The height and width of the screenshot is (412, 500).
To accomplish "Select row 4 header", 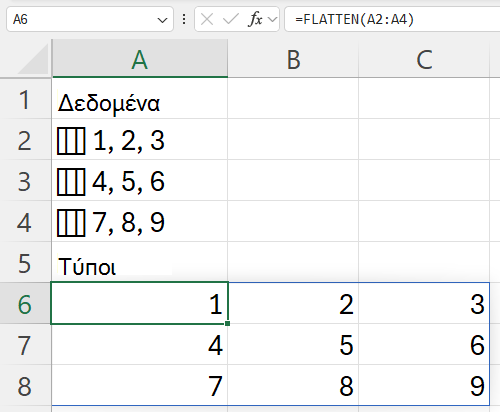I will point(25,222).
